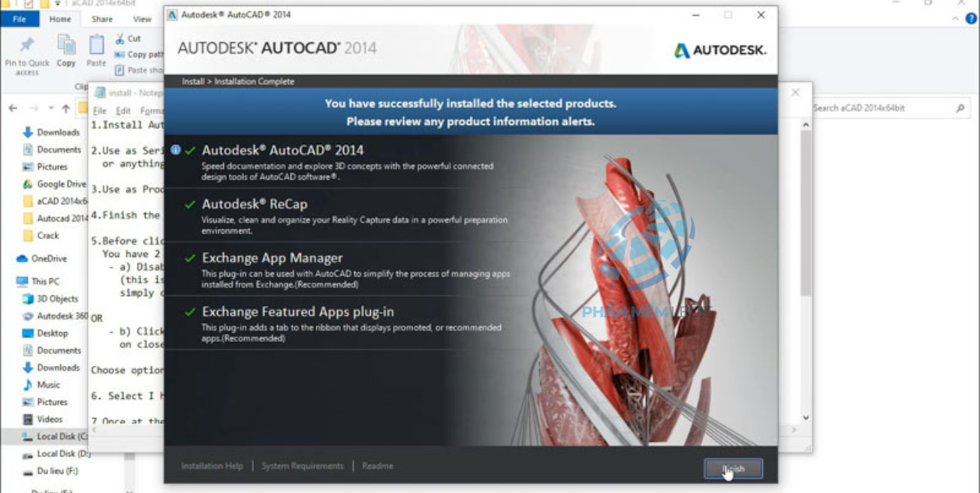Screen dimensions: 980x493
Task: Click the 'Install > Installation Complete' breadcrumb text
Action: click(238, 81)
